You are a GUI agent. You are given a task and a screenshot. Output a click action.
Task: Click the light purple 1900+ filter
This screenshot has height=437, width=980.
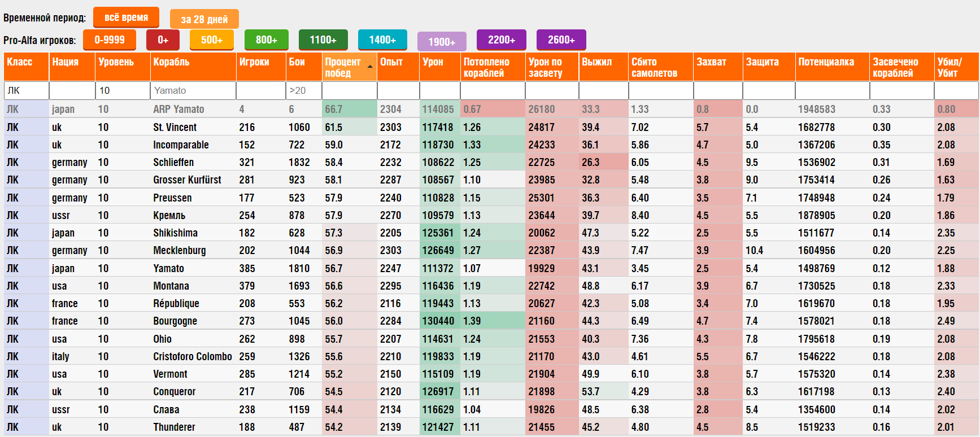point(441,42)
